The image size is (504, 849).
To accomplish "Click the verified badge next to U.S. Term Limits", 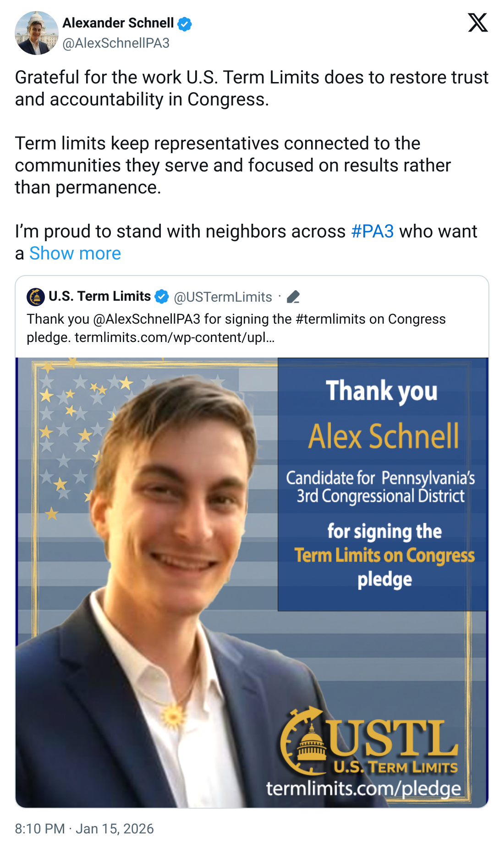I will [160, 297].
